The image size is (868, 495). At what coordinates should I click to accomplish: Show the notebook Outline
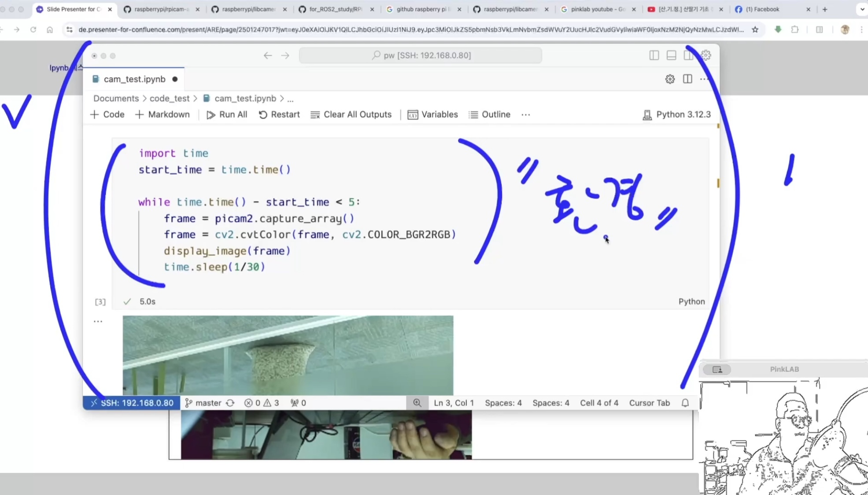[489, 114]
